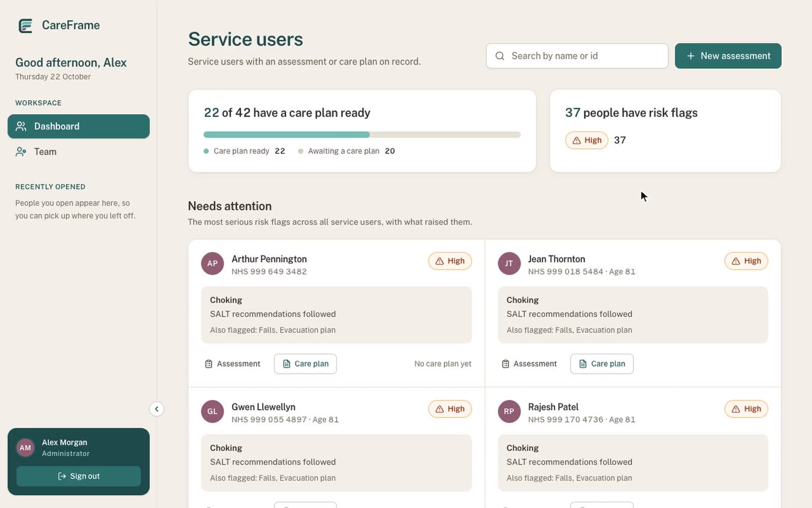Select the 'Awaiting a care plan 20' legend

[347, 151]
